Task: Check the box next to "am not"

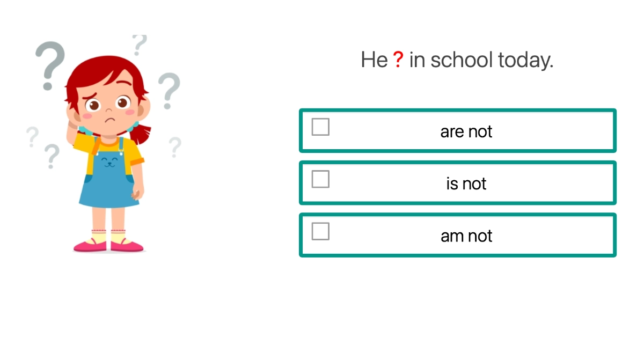Action: (x=320, y=231)
